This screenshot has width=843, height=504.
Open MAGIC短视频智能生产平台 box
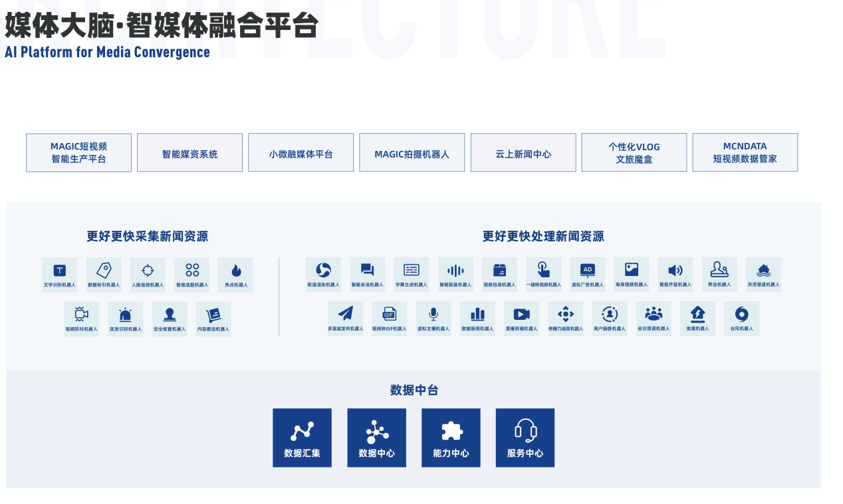(78, 153)
